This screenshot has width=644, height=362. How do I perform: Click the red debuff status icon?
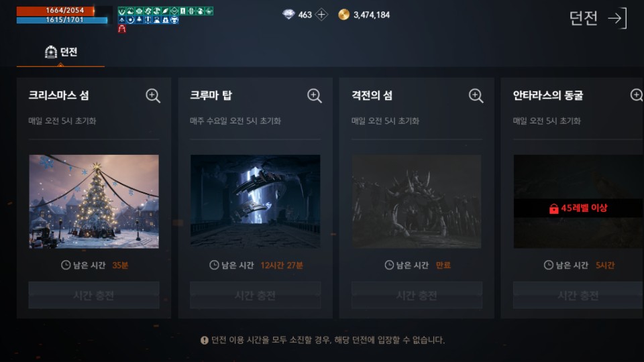point(122,29)
